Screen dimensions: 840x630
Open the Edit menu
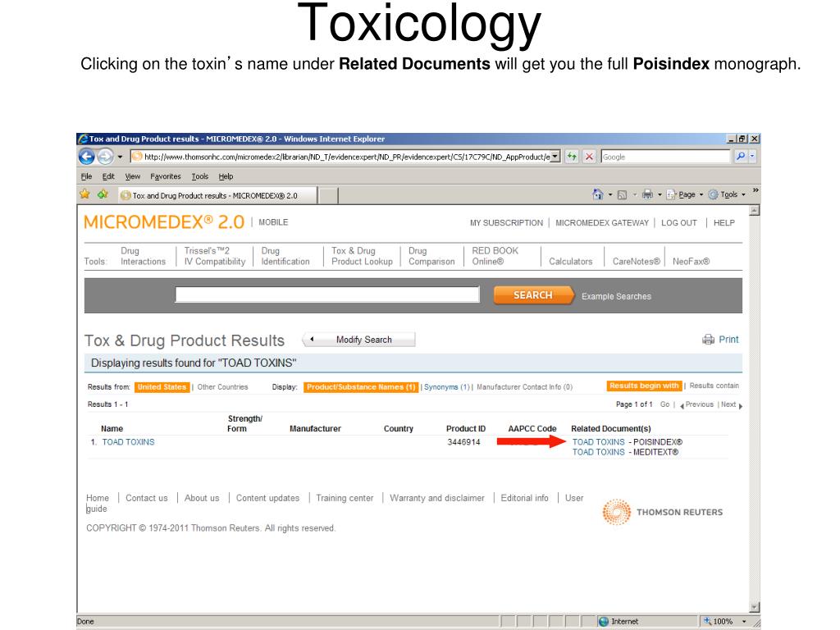coord(108,176)
